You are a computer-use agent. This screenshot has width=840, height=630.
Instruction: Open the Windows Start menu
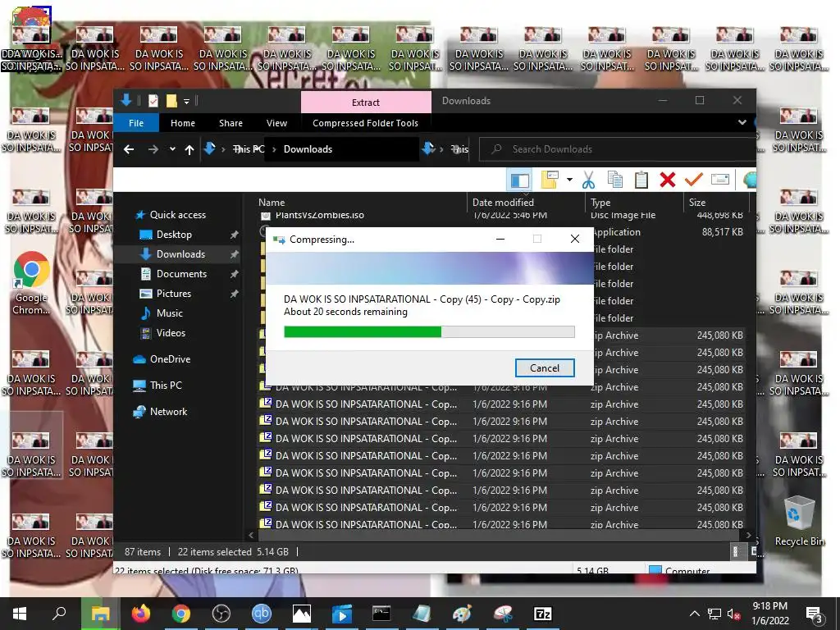tap(20, 614)
